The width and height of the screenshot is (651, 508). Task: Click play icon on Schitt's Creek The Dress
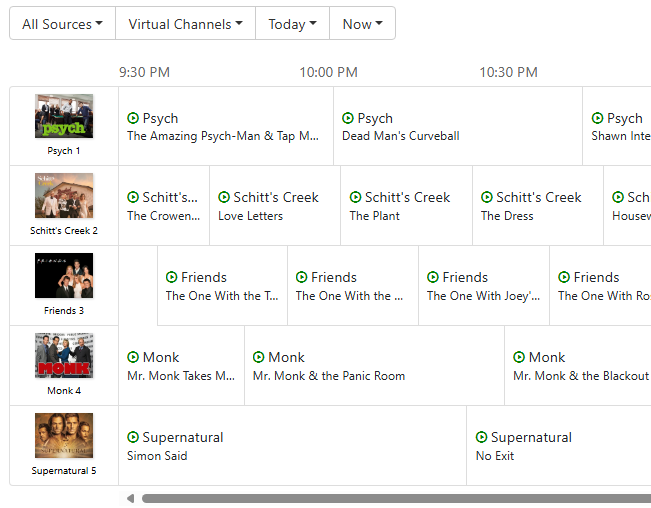click(487, 197)
